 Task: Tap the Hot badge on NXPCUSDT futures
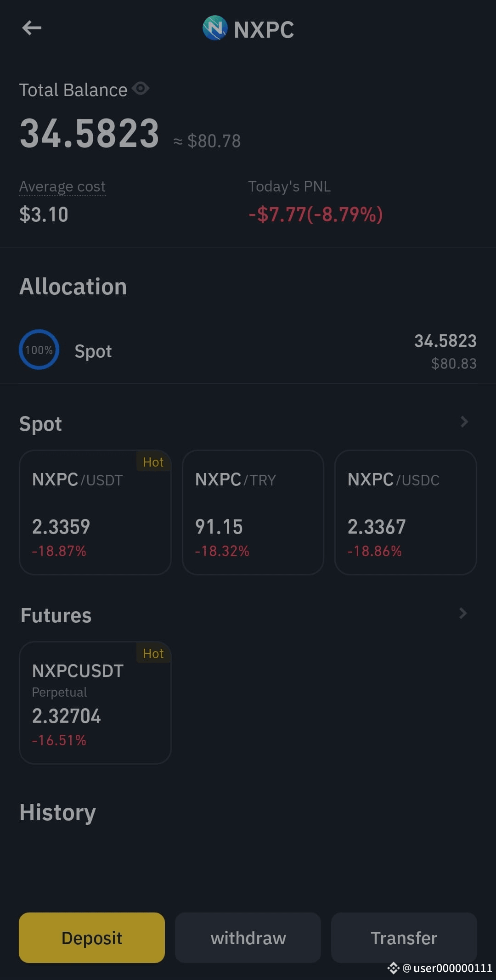[x=153, y=653]
